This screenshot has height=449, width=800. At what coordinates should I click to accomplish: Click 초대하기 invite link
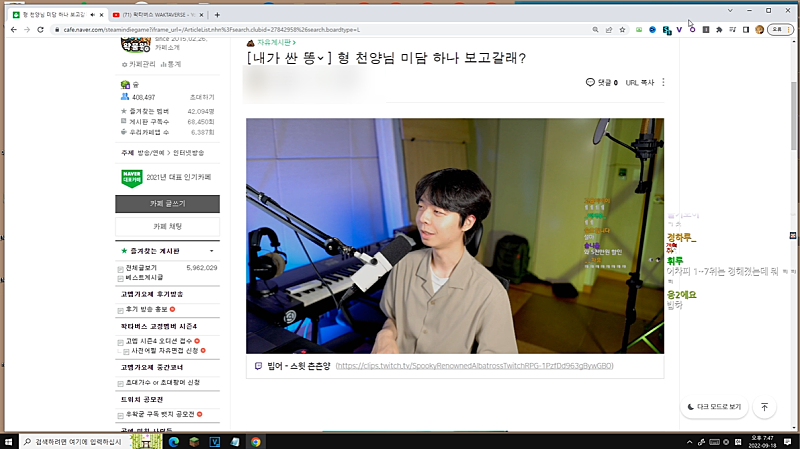point(202,97)
